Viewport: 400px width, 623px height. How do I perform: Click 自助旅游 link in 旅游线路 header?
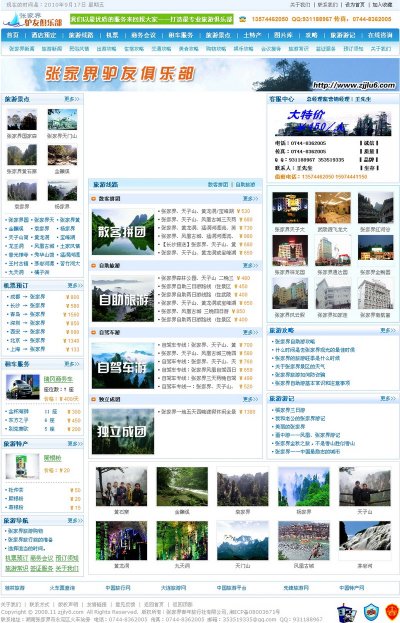click(x=245, y=184)
